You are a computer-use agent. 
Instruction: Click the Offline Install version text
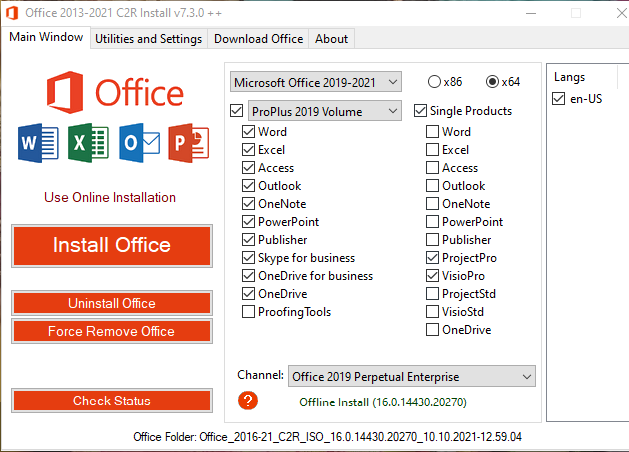coord(383,402)
